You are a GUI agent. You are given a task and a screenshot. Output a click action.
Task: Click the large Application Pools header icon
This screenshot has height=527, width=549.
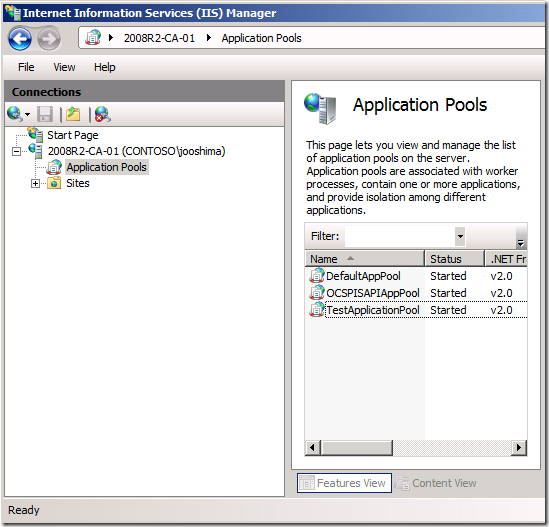click(320, 108)
